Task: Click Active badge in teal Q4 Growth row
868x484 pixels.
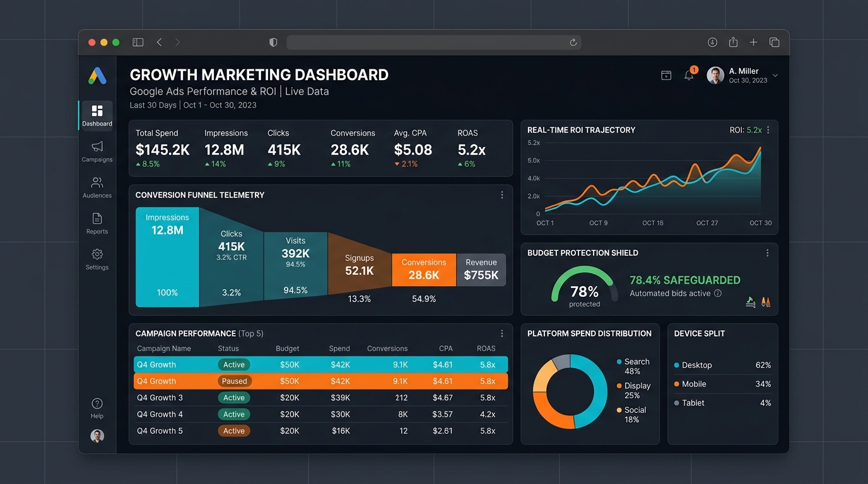Action: click(234, 365)
